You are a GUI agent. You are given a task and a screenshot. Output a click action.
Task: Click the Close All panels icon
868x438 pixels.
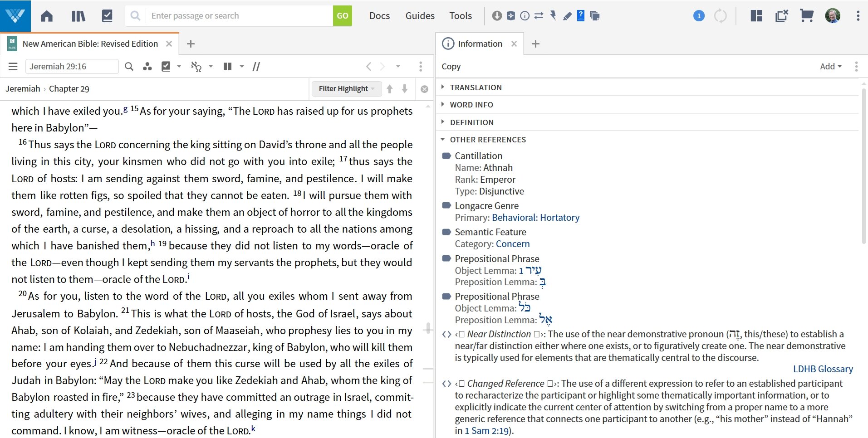[782, 16]
